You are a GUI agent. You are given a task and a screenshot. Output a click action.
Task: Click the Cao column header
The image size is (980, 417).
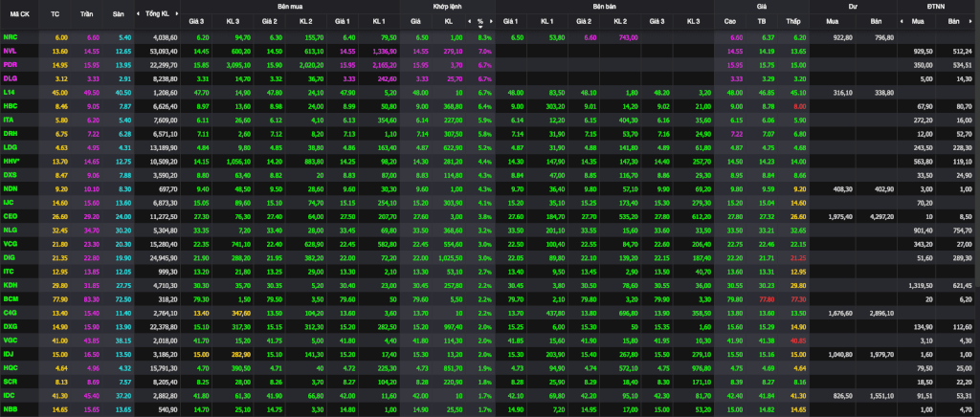click(x=730, y=21)
